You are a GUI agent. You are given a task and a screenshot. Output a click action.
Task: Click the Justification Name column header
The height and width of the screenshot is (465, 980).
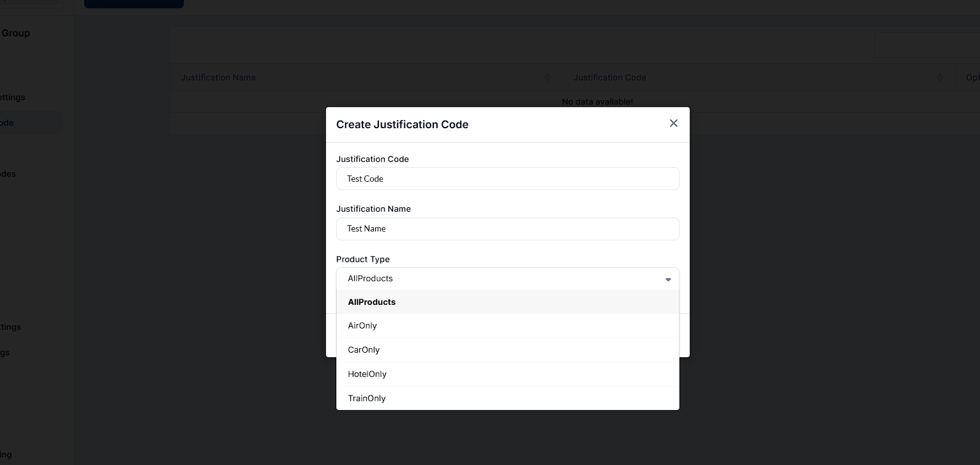366,77
